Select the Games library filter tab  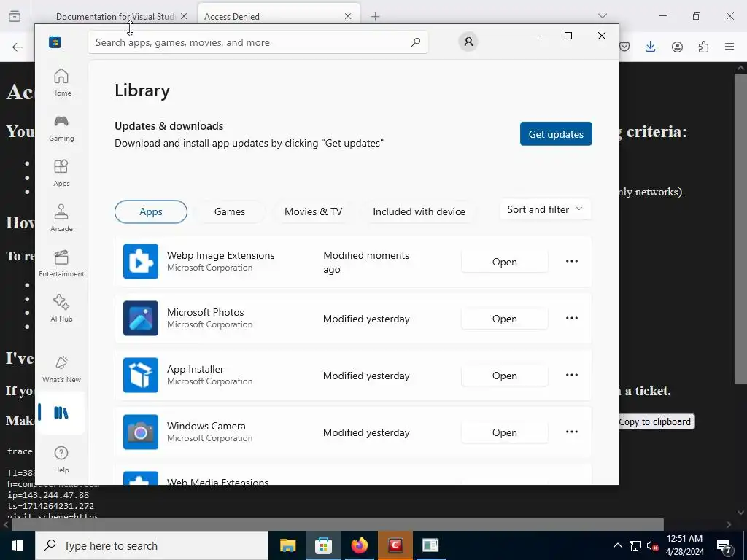[230, 212]
